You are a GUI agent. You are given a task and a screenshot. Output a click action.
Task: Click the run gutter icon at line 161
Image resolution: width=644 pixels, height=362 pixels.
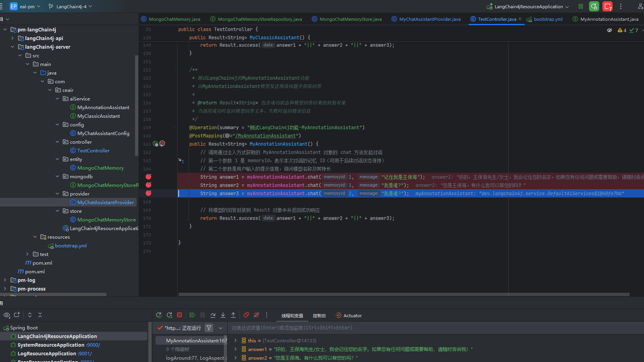[x=156, y=144]
